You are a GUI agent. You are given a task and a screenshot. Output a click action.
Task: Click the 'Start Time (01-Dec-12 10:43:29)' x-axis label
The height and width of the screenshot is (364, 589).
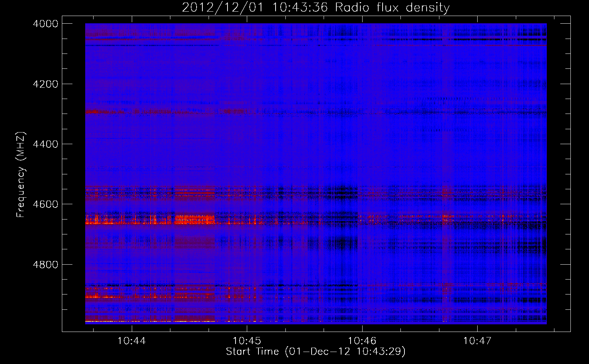pos(316,352)
